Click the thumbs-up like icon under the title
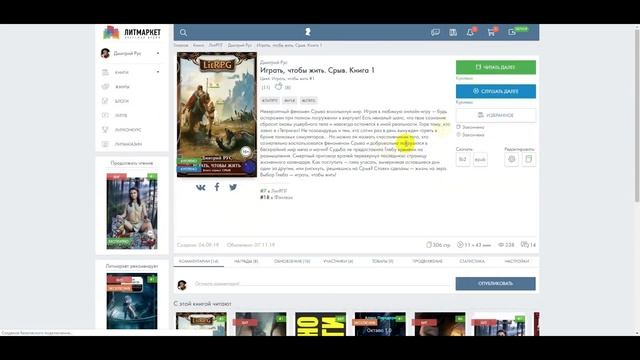The width and height of the screenshot is (640, 360). (278, 87)
